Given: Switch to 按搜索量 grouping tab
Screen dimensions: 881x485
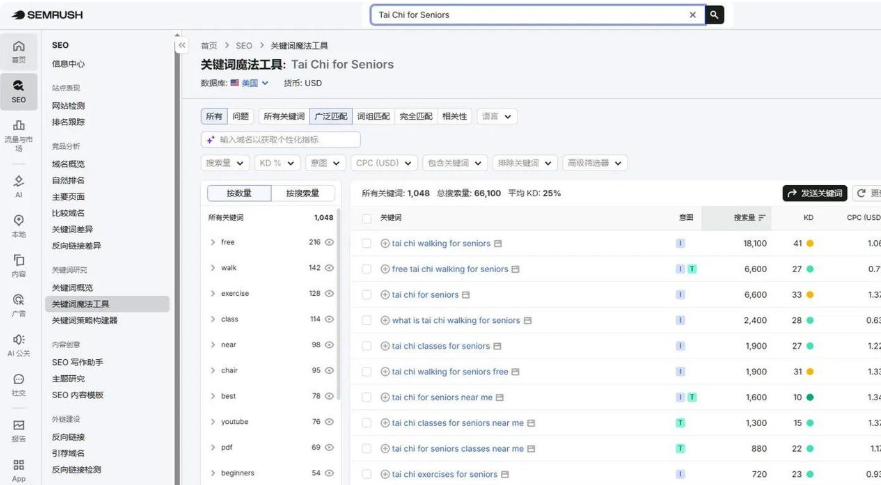Looking at the screenshot, I should coord(303,193).
